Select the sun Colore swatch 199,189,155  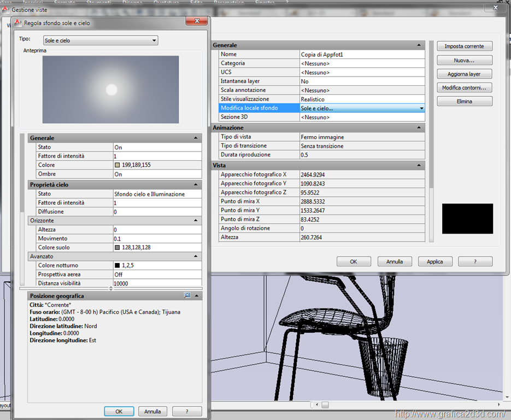(x=117, y=165)
